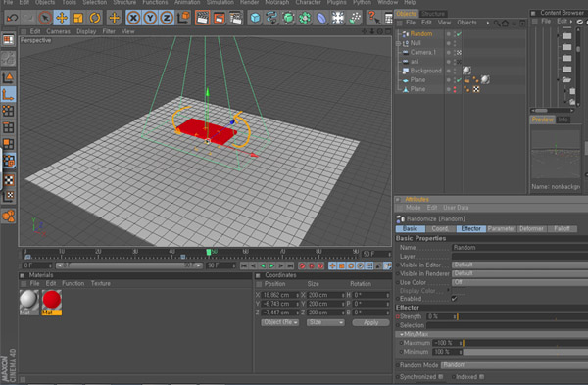The image size is (588, 385).
Task: Click the Apply button in Coordinates
Action: point(370,322)
